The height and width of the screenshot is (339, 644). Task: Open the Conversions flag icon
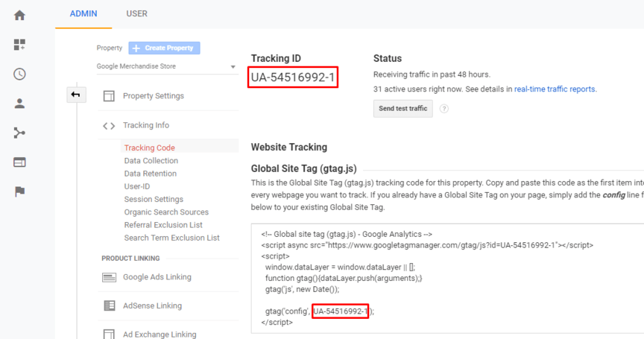tap(19, 191)
